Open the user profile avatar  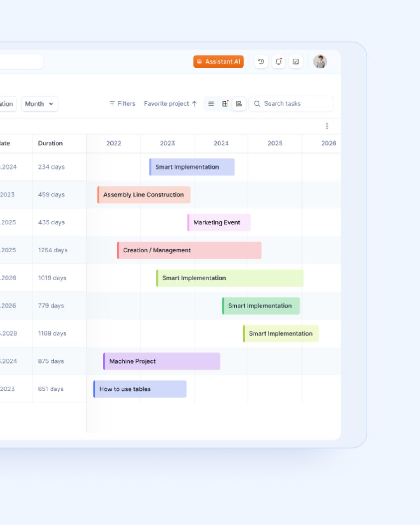pos(320,61)
